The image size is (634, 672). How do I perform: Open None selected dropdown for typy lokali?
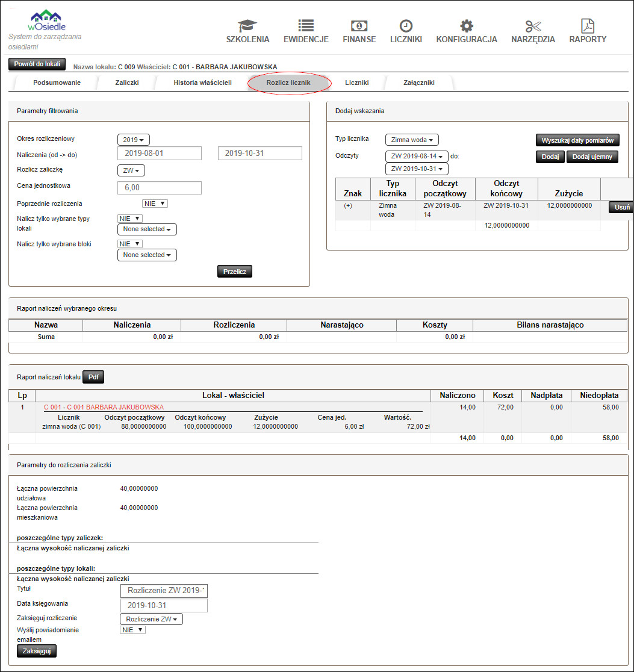pos(147,229)
